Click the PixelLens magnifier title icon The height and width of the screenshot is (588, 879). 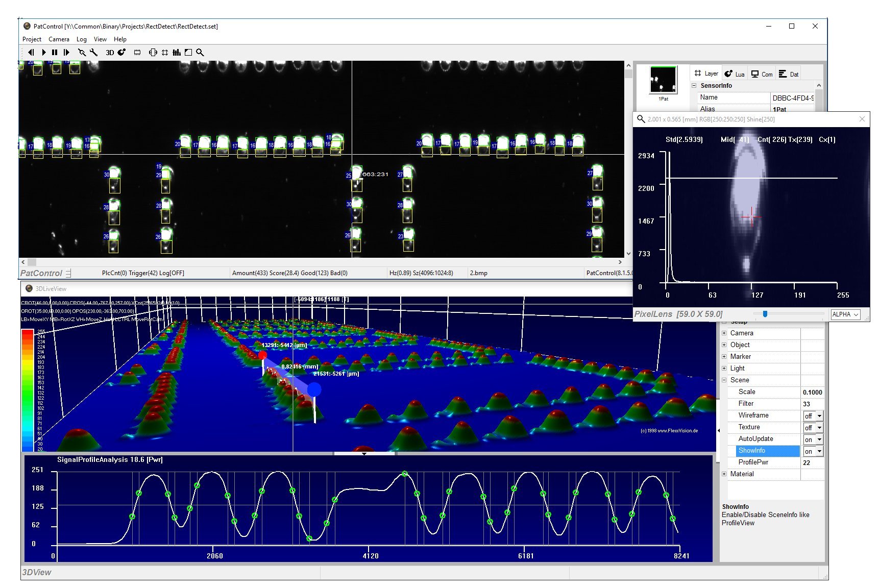(x=641, y=119)
